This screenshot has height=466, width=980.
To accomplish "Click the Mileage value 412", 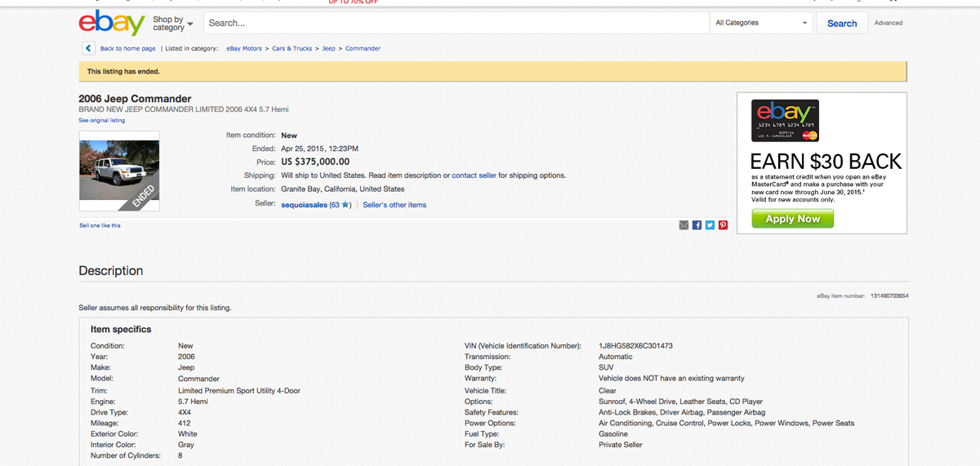I will (x=184, y=424).
